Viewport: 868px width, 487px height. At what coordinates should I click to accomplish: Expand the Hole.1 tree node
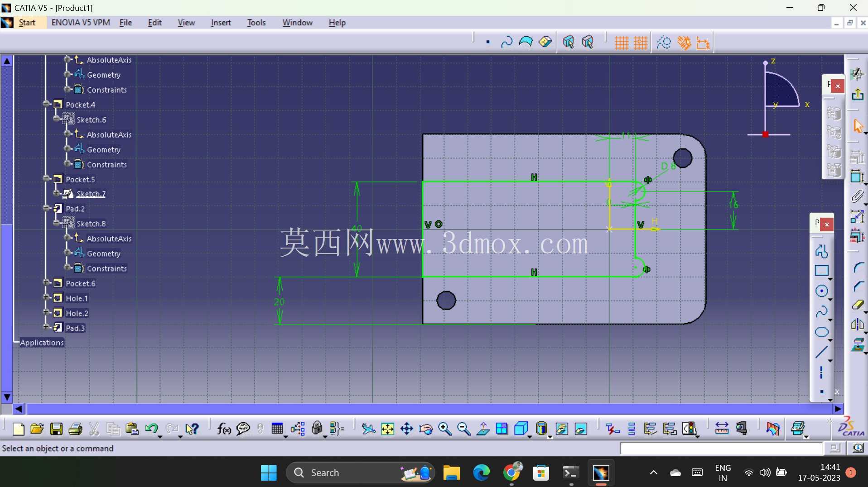tap(46, 297)
